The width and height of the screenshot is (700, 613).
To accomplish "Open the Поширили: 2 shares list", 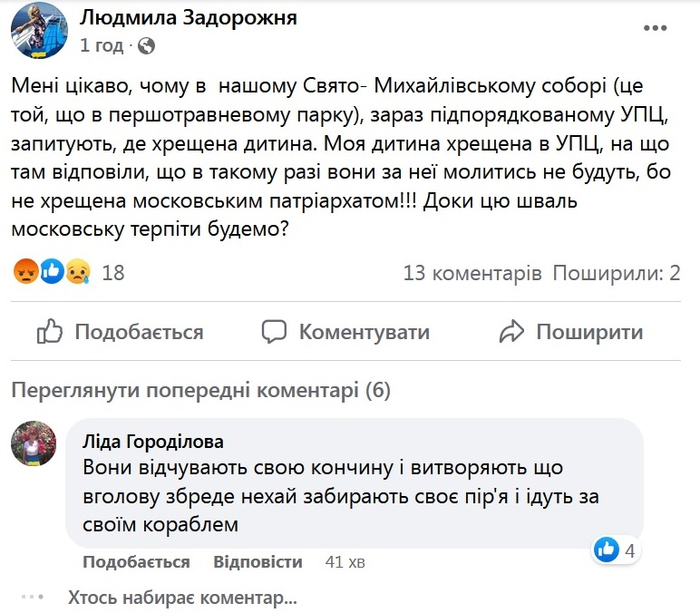I will [x=617, y=273].
